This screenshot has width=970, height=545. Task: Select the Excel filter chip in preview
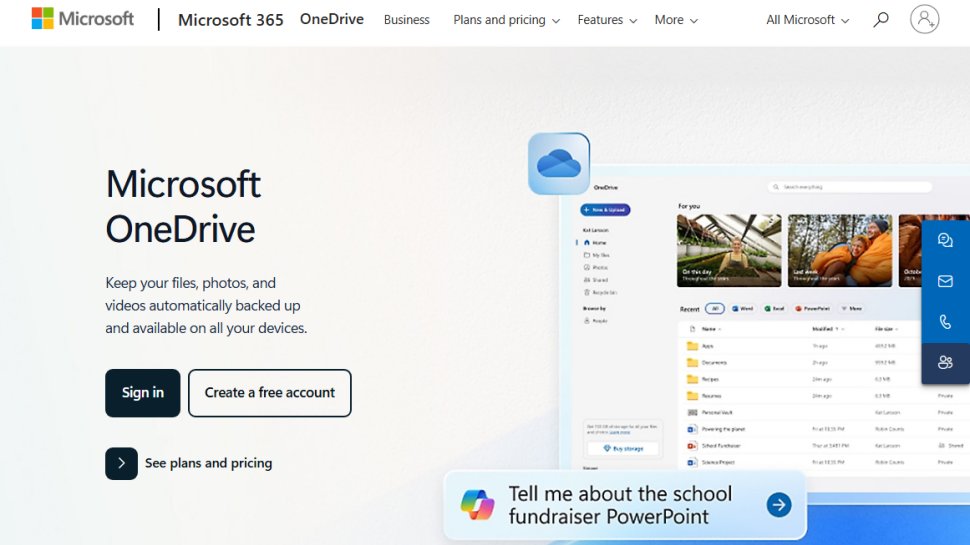point(774,308)
